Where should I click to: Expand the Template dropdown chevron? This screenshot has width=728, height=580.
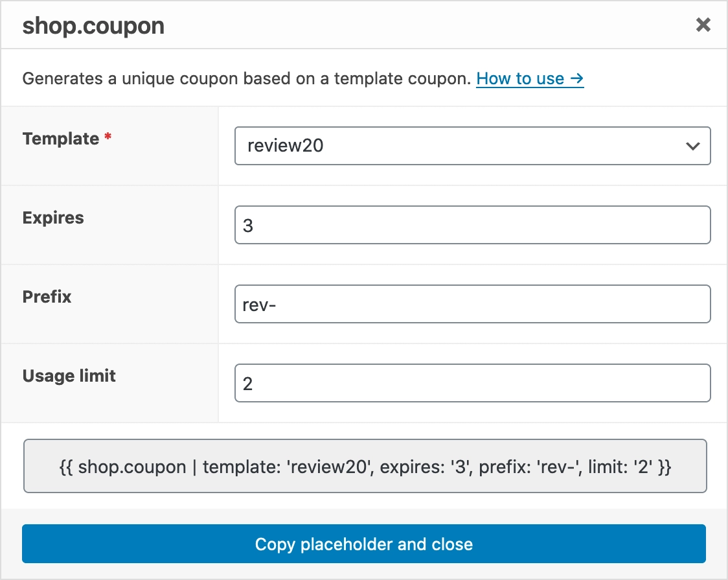coord(692,146)
